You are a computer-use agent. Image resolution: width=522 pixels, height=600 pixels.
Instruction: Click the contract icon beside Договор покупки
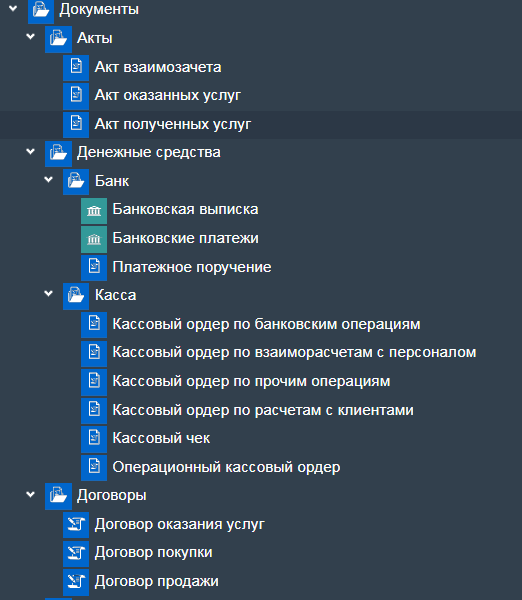76,553
